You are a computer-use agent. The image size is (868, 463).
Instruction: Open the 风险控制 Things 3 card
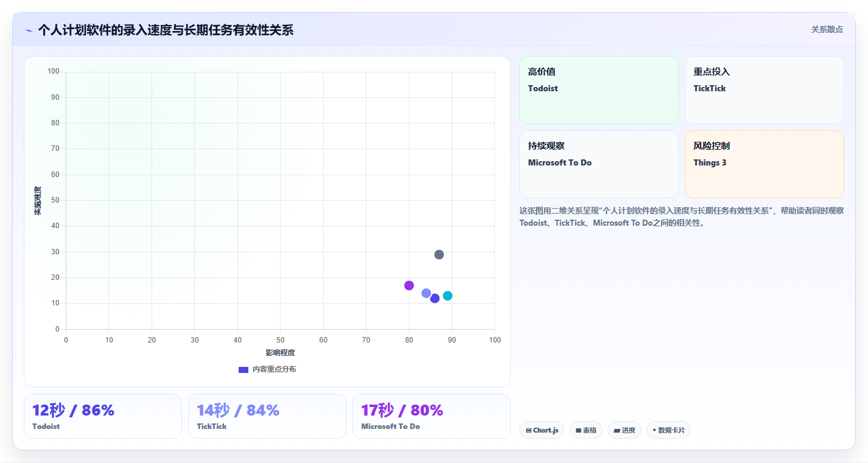(764, 164)
